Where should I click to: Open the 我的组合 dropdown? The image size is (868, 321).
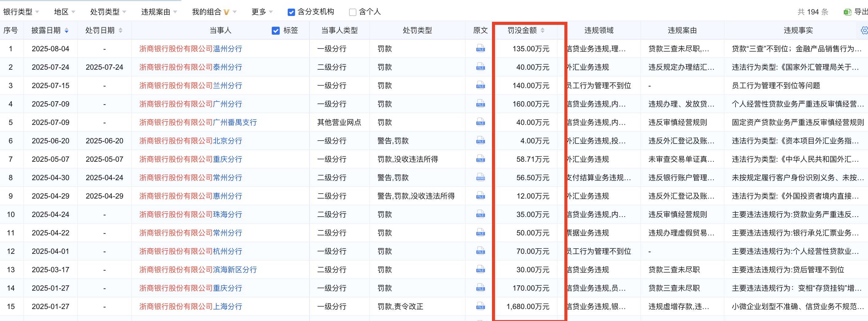[x=214, y=12]
